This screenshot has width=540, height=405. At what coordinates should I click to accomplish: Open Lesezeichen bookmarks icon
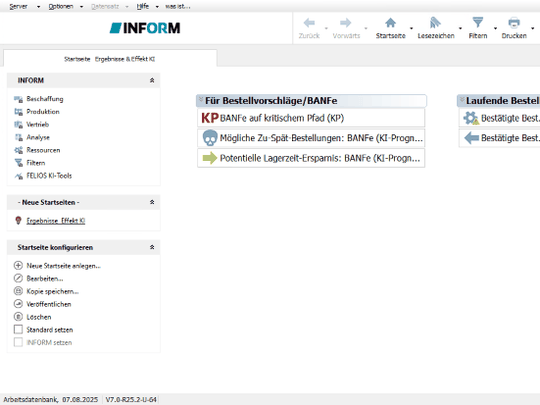click(x=435, y=23)
